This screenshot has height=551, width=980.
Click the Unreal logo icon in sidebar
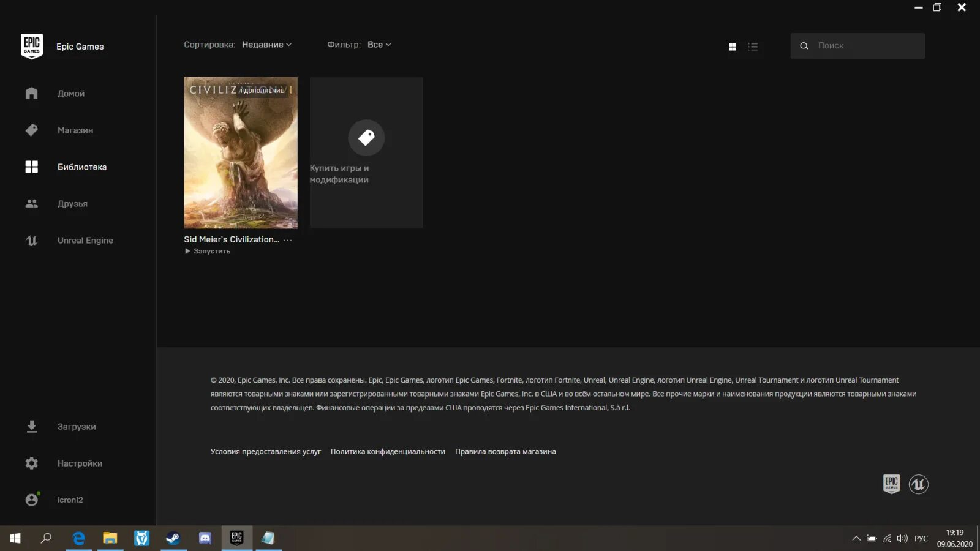pos(32,240)
